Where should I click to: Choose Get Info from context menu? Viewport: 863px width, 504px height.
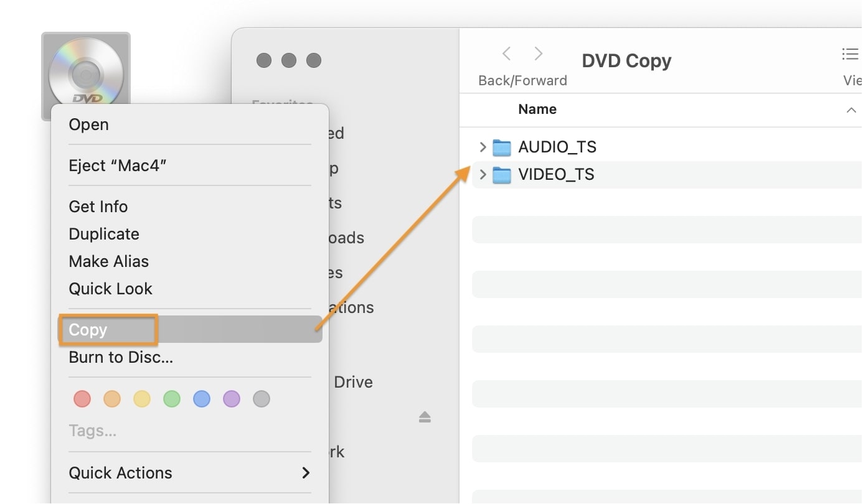98,207
